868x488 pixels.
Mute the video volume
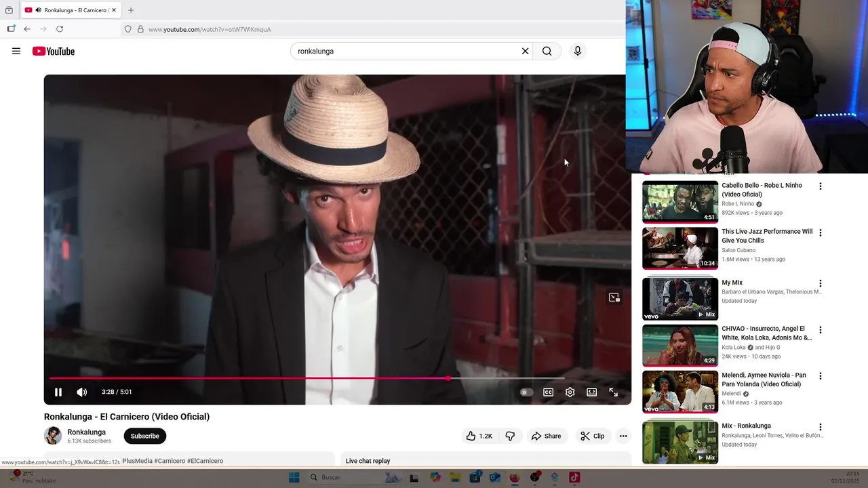coord(81,392)
